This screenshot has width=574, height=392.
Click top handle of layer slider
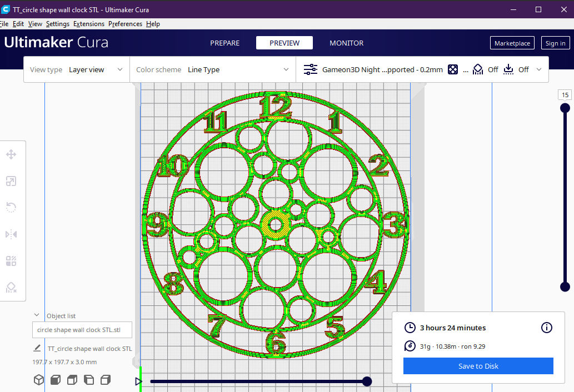565,108
